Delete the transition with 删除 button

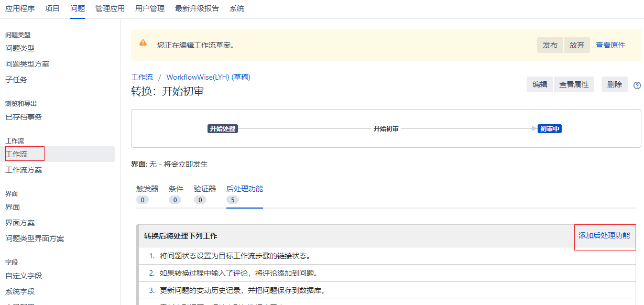point(615,84)
